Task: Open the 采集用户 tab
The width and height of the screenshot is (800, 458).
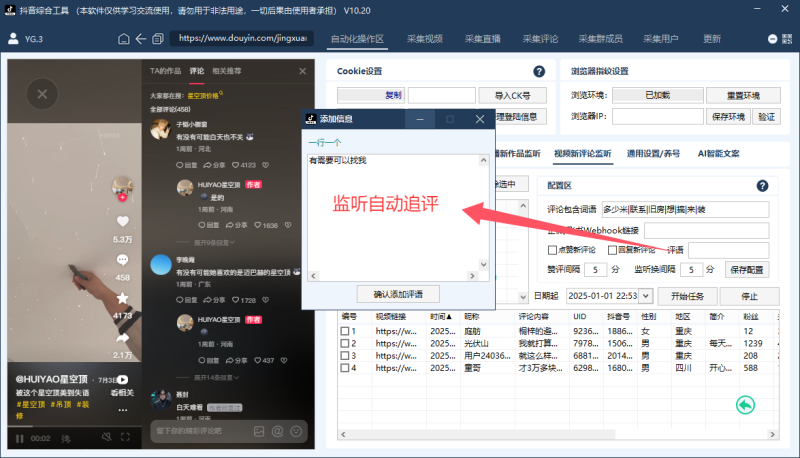Action: pos(661,39)
